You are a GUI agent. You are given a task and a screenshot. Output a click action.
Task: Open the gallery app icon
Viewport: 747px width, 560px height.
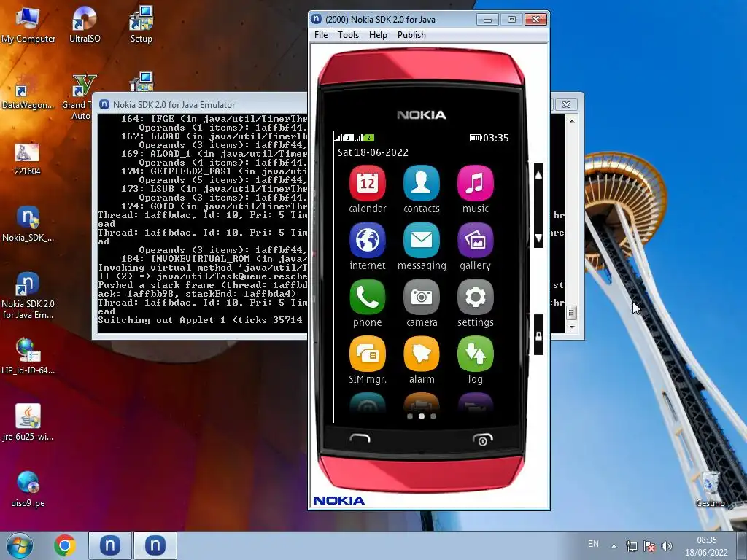[475, 241]
